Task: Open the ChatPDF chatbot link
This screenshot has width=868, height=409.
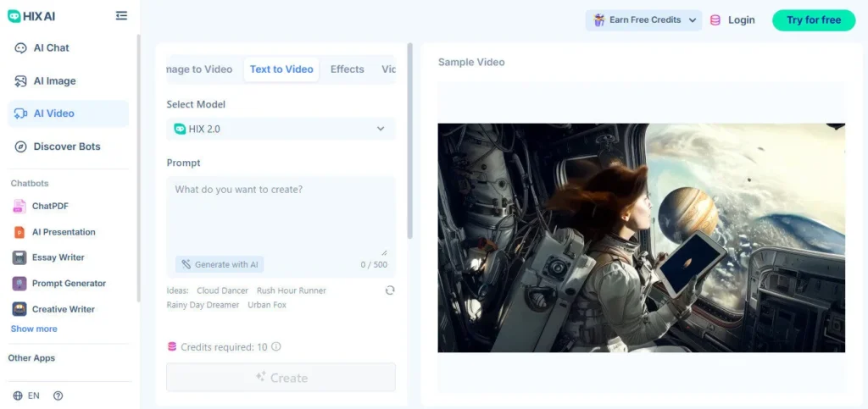Action: (50, 206)
